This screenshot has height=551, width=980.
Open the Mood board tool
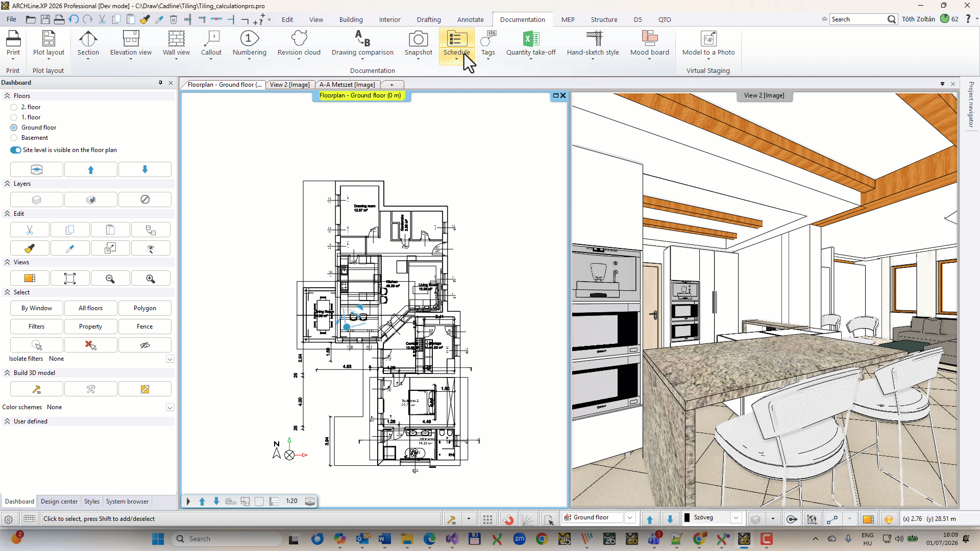tap(649, 44)
